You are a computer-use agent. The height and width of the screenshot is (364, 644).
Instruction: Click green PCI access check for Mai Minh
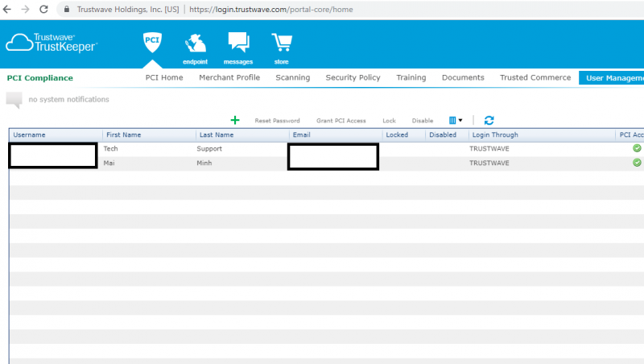coord(637,163)
